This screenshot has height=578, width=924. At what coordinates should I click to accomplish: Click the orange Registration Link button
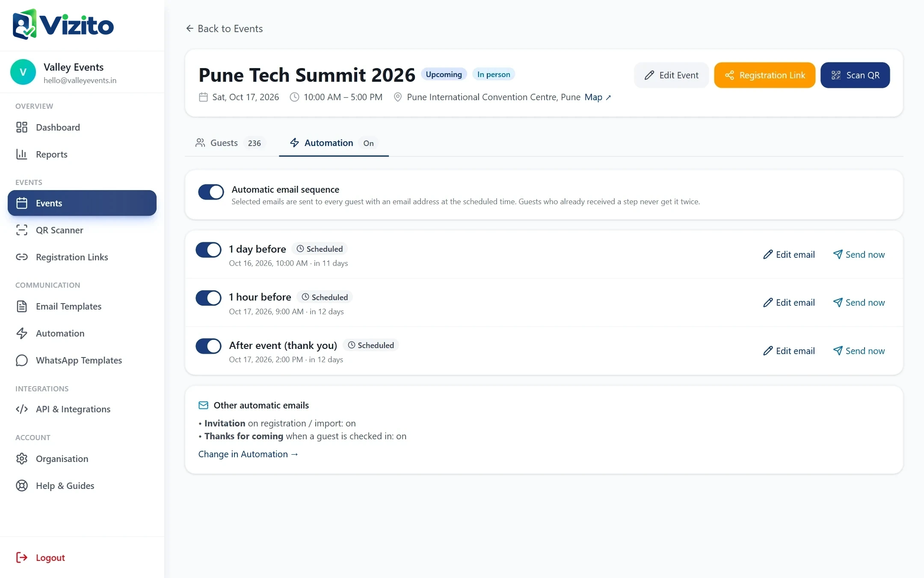[x=764, y=75]
